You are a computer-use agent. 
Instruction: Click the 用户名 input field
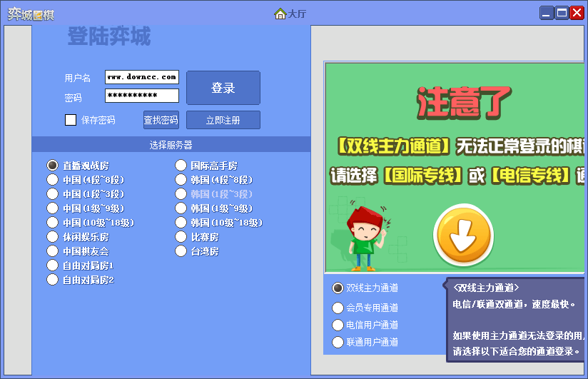click(141, 77)
